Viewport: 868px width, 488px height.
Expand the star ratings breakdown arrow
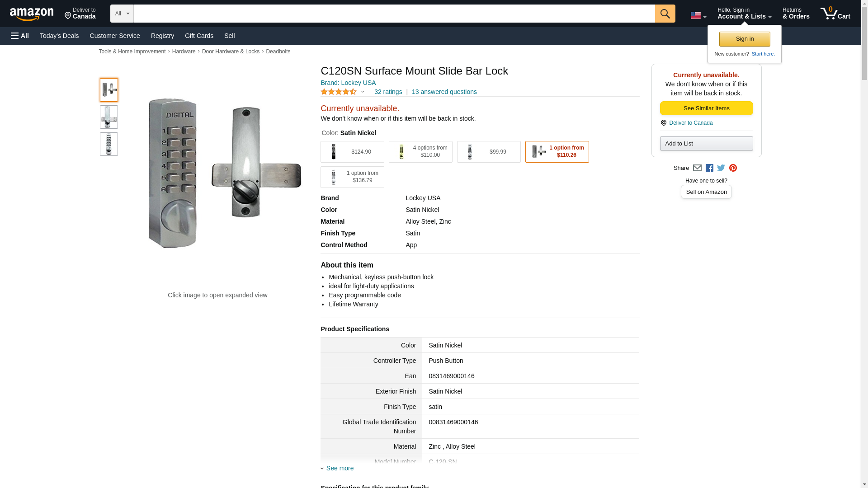(x=363, y=92)
